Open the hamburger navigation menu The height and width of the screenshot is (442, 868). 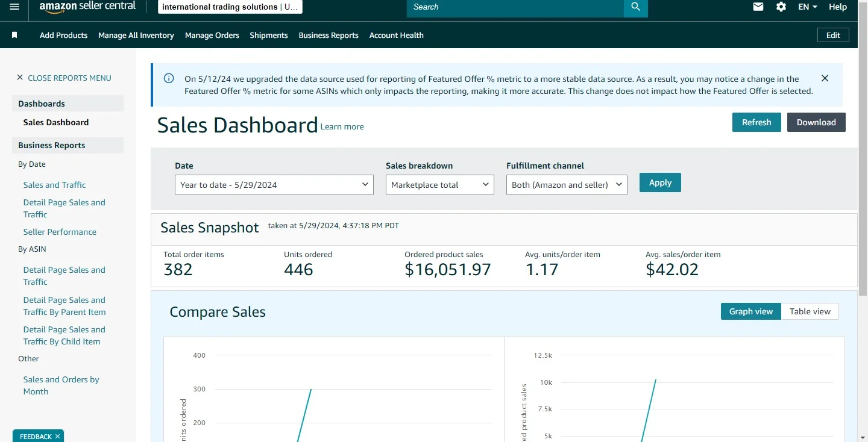point(14,7)
